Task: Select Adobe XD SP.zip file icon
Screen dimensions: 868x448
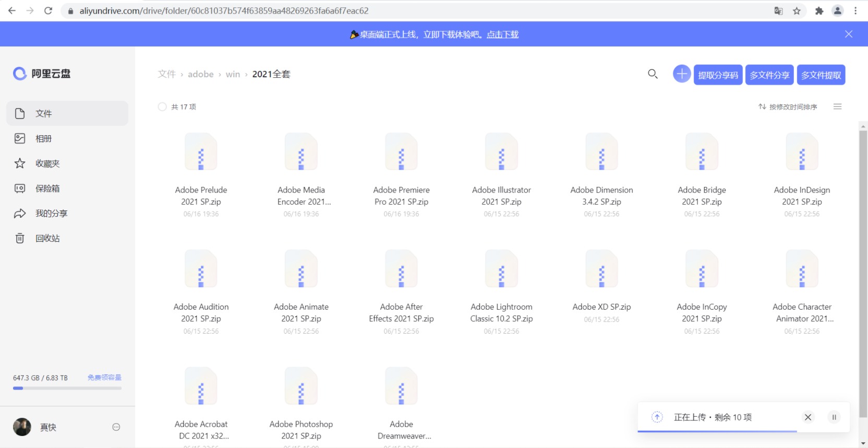Action: pyautogui.click(x=601, y=269)
